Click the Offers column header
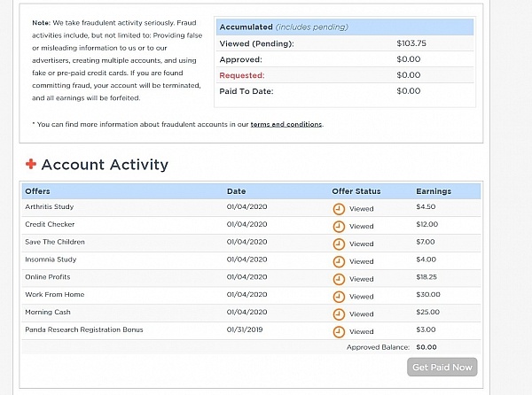 click(38, 191)
